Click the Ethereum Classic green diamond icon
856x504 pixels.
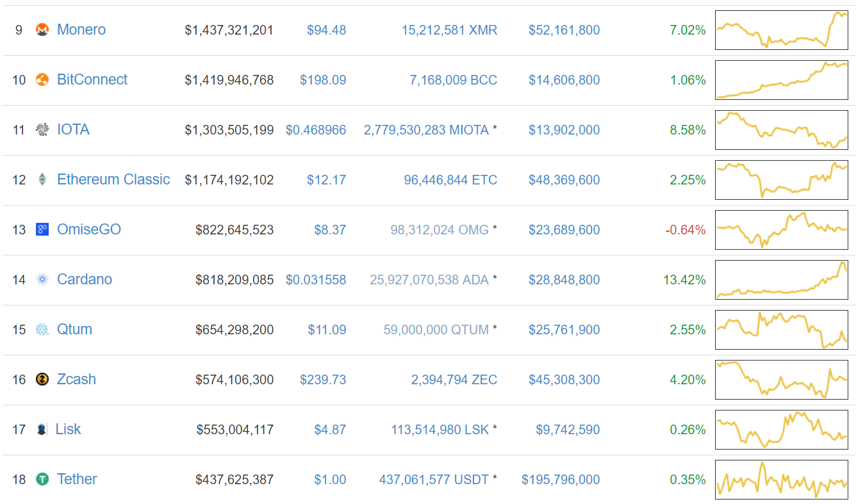click(42, 180)
